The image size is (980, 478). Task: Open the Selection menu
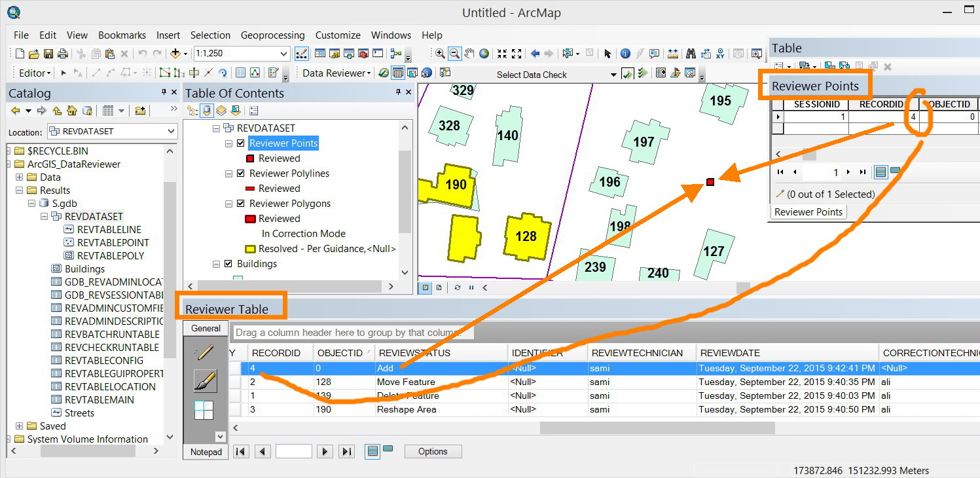point(210,35)
